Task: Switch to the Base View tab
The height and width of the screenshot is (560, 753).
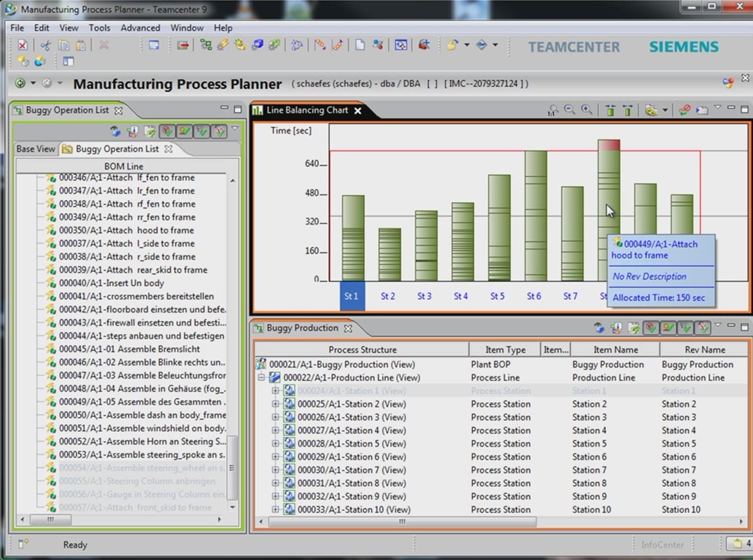Action: pyautogui.click(x=35, y=149)
